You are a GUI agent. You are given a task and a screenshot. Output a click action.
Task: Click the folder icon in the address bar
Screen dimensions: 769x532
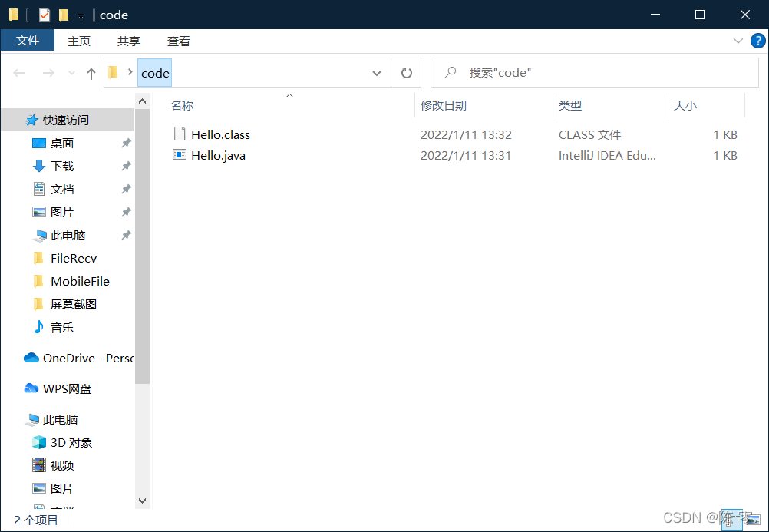[x=114, y=73]
